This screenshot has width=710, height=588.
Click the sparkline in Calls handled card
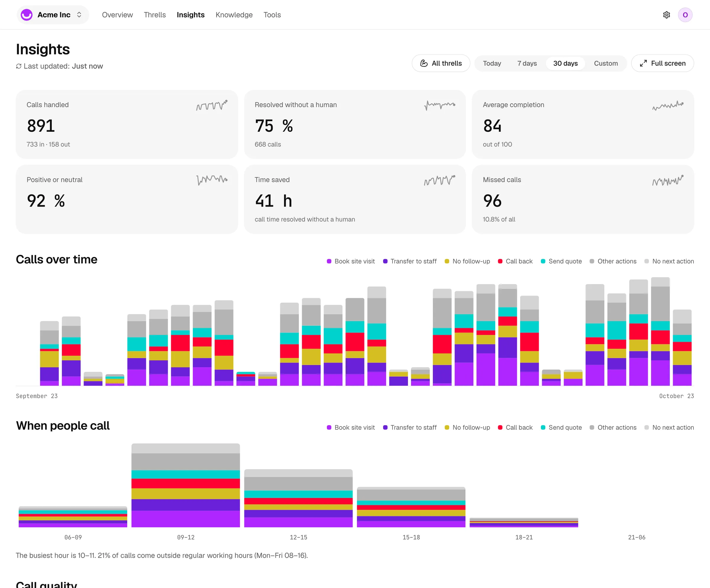point(212,105)
